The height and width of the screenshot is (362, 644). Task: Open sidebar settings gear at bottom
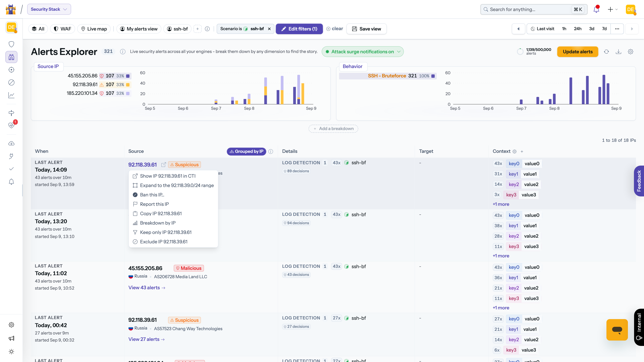tap(11, 325)
